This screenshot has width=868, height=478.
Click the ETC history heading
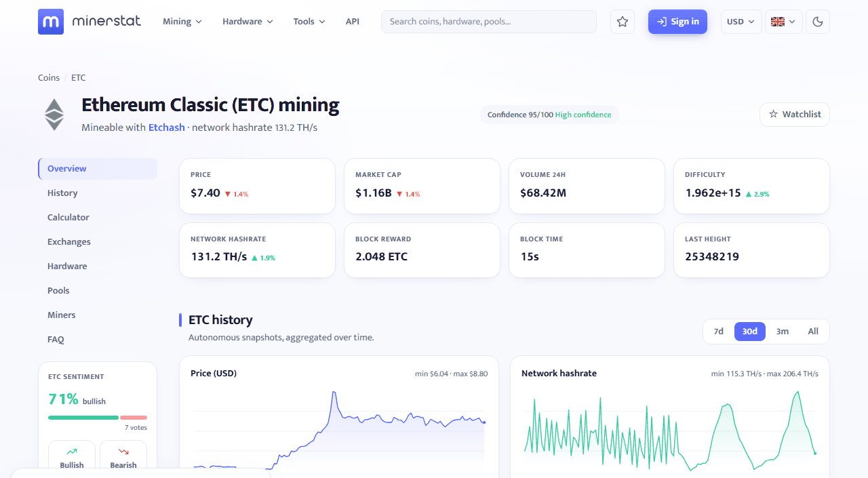click(x=220, y=320)
